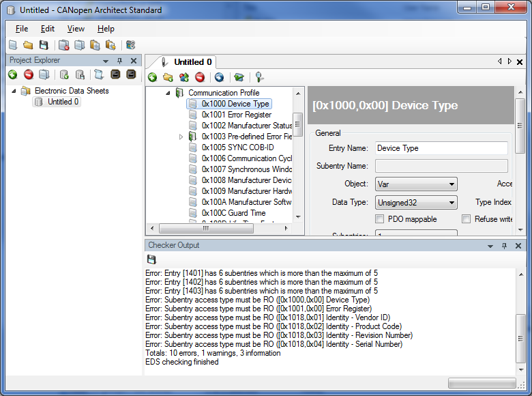Click the tab scroll left arrow
The width and height of the screenshot is (532, 396).
coord(499,61)
